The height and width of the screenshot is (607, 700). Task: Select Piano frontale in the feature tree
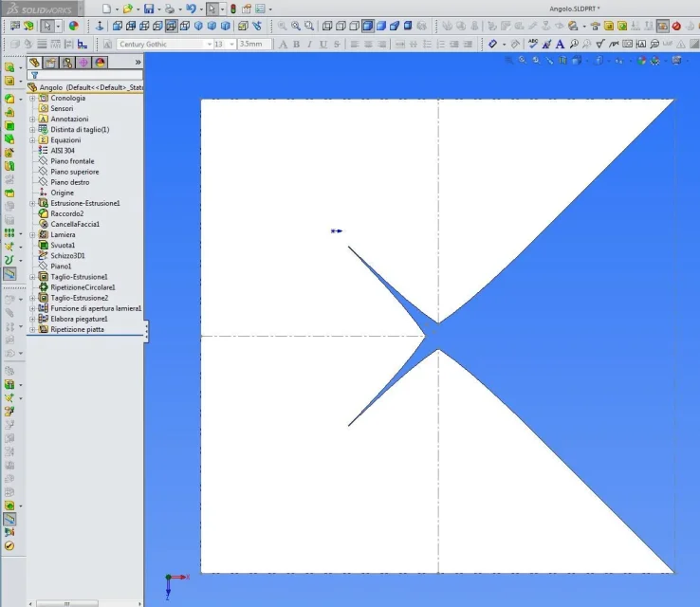coord(72,161)
